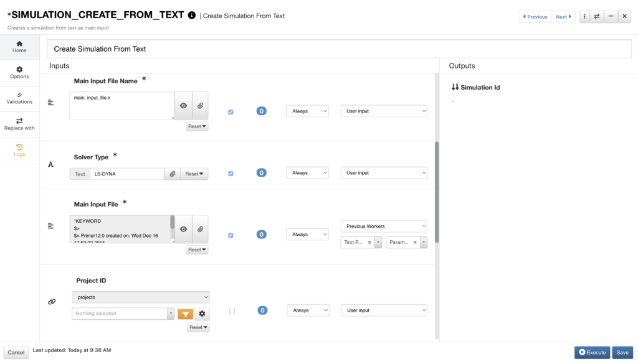
Task: Preview Main Input File Name with eye icon
Action: click(x=184, y=106)
